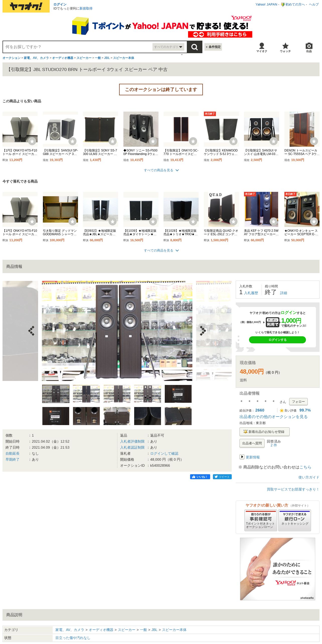Viewport: 322px width, 644px height.
Task: Select JBL breadcrumb link at top
Action: click(x=107, y=58)
